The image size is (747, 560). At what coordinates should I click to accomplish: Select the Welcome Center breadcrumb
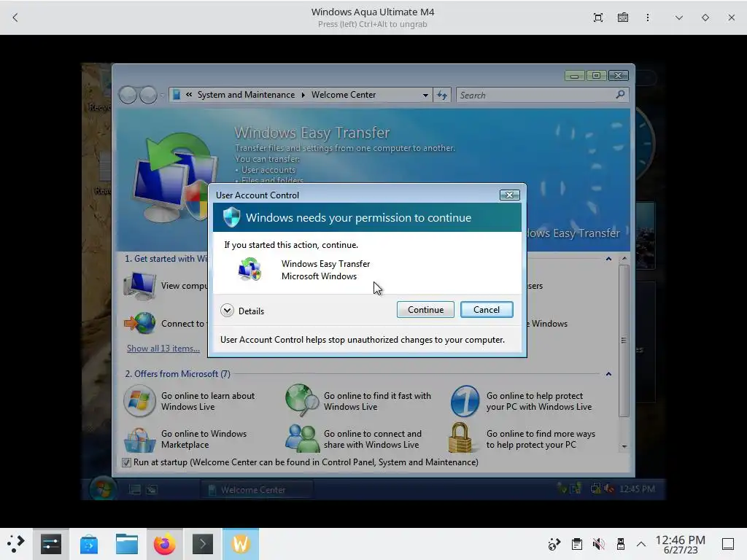pos(344,95)
